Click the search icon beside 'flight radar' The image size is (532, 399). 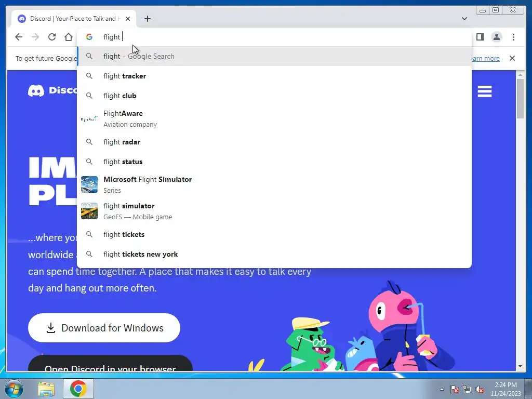89,142
